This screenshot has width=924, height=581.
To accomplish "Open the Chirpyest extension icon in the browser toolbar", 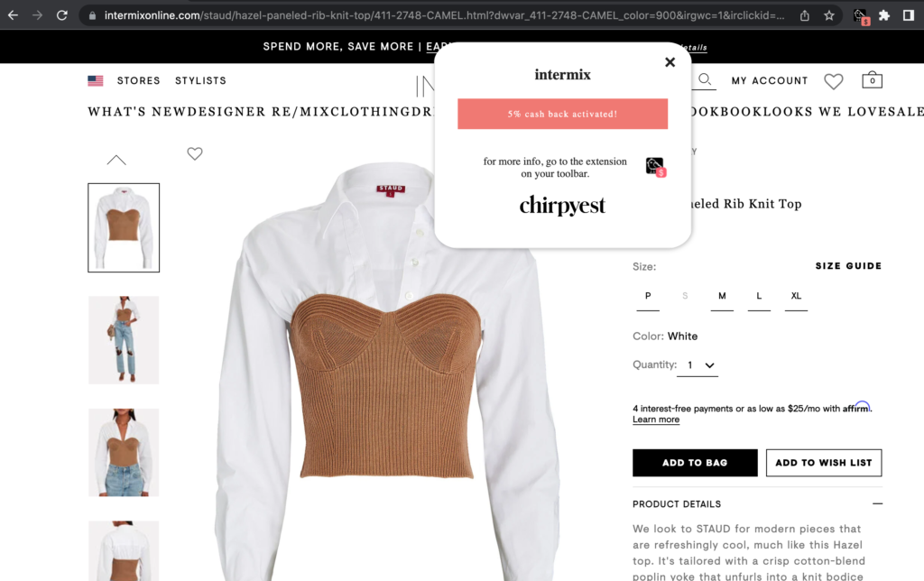I will coord(861,16).
